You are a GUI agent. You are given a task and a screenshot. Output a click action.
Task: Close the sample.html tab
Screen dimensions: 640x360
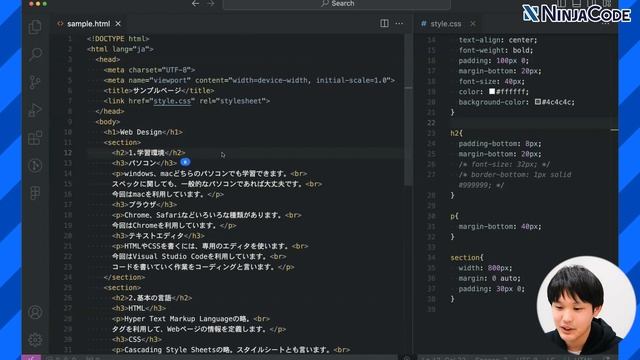118,24
